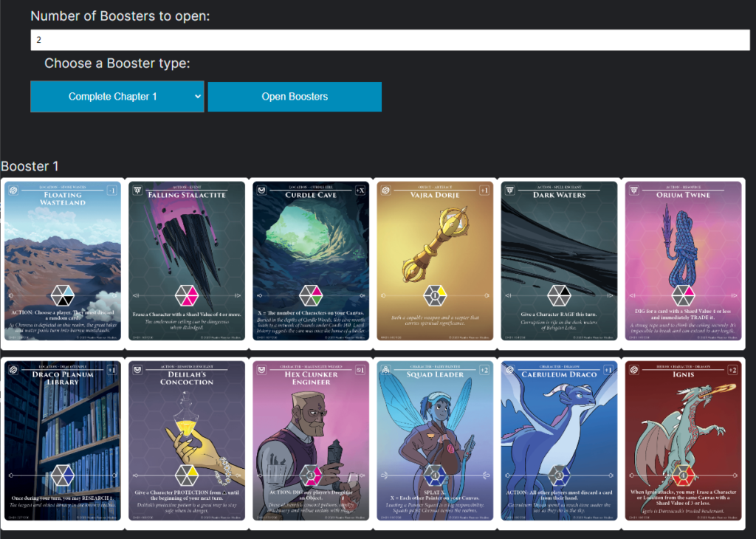Select the Caeruleum Draco card
This screenshot has height=539, width=756.
coord(560,441)
